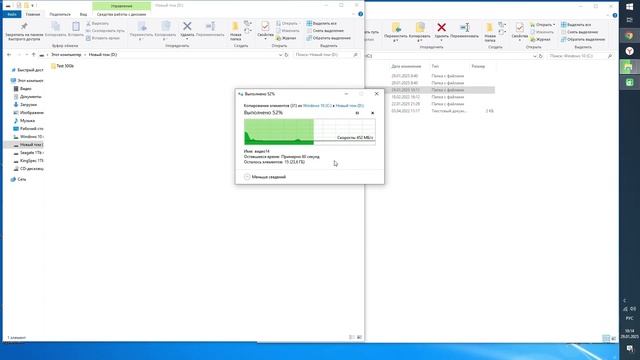Viewport: 640px width, 360px height.
Task: Pause the file copy operation
Action: [x=357, y=113]
